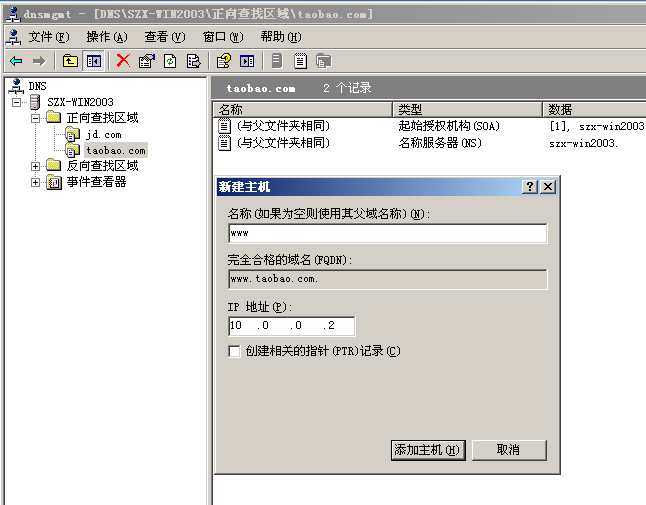Select the SZX-WIN2003 tree label
The image size is (646, 505).
80,102
